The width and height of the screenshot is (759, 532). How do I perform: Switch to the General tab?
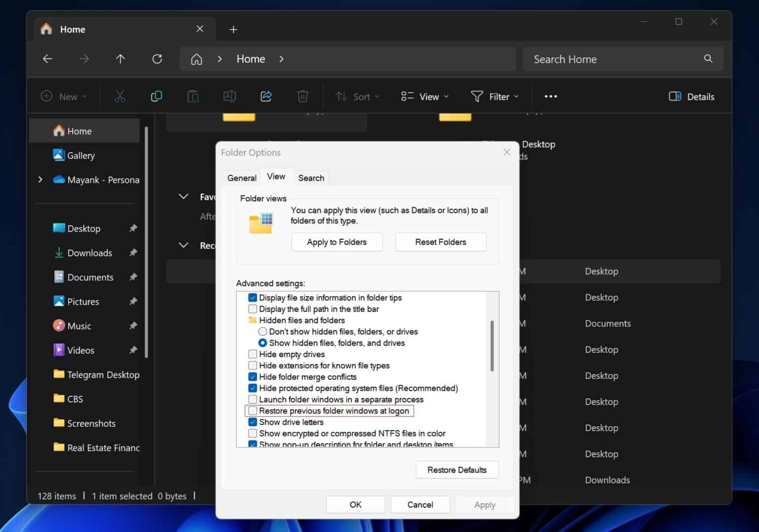(x=241, y=177)
